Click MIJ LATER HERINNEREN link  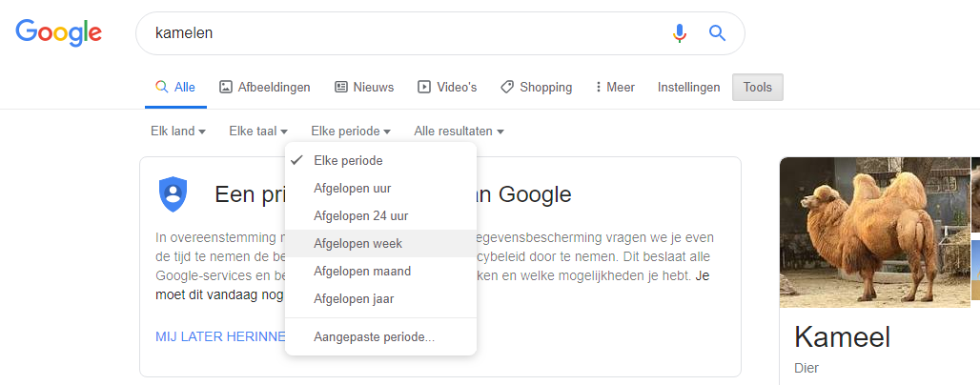click(220, 337)
